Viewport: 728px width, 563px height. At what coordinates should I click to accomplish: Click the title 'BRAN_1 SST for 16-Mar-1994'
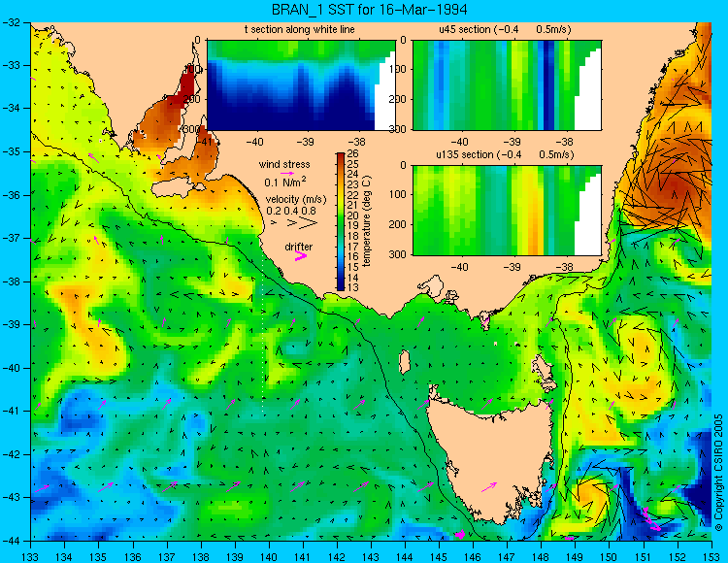pos(369,10)
